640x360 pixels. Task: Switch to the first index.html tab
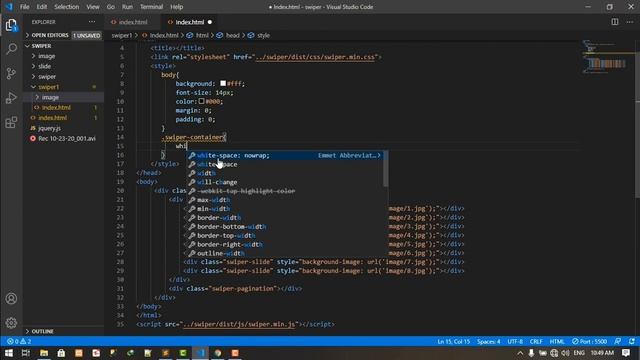pyautogui.click(x=132, y=22)
